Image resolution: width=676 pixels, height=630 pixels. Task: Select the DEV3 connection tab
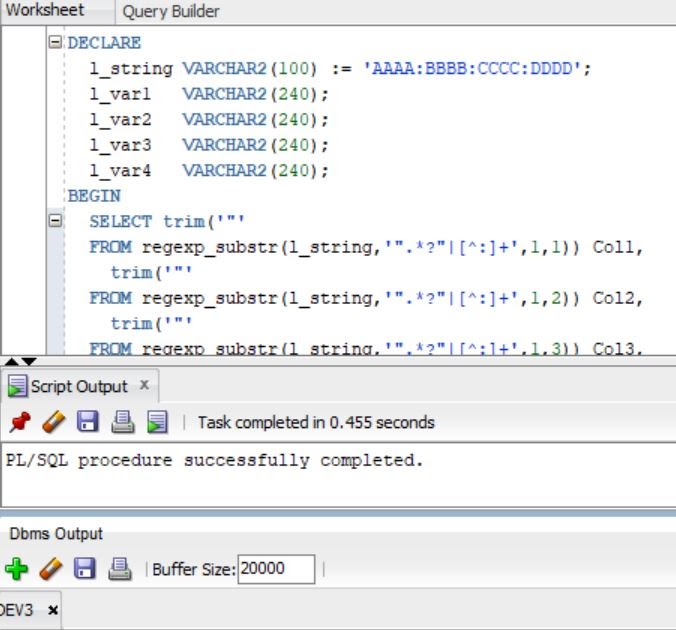pos(16,610)
